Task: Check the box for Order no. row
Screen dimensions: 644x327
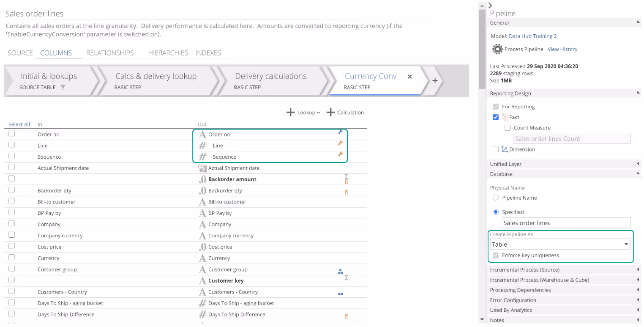Action: 12,134
